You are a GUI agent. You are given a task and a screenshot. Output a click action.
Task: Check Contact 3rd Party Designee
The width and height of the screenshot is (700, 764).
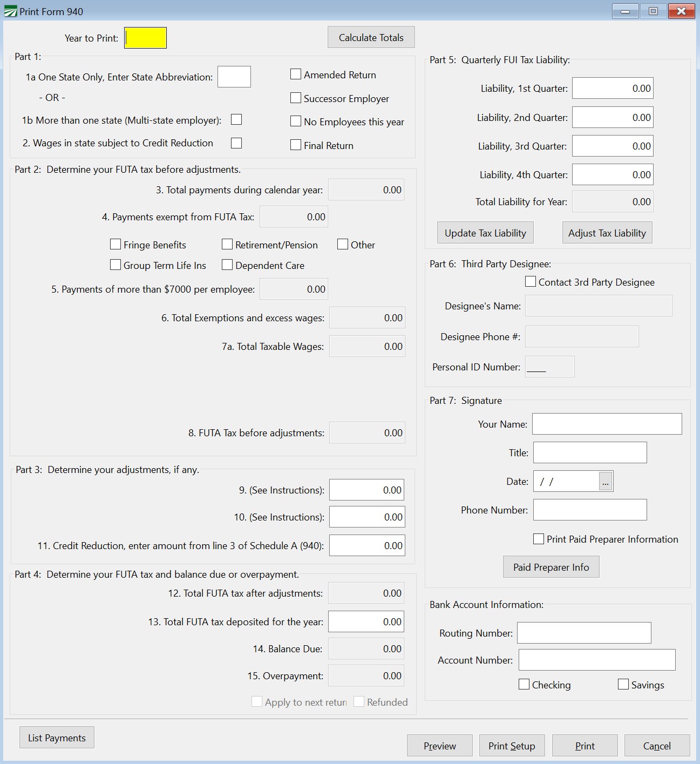[531, 282]
